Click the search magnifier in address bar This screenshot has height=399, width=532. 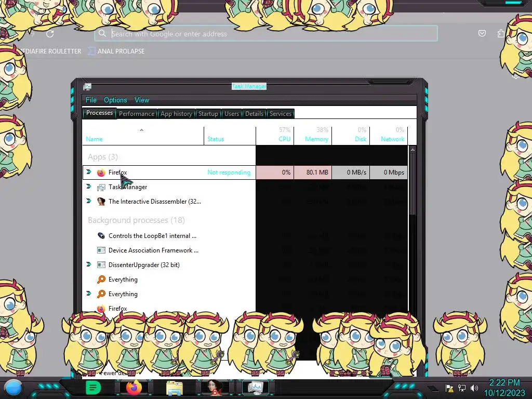coord(102,33)
